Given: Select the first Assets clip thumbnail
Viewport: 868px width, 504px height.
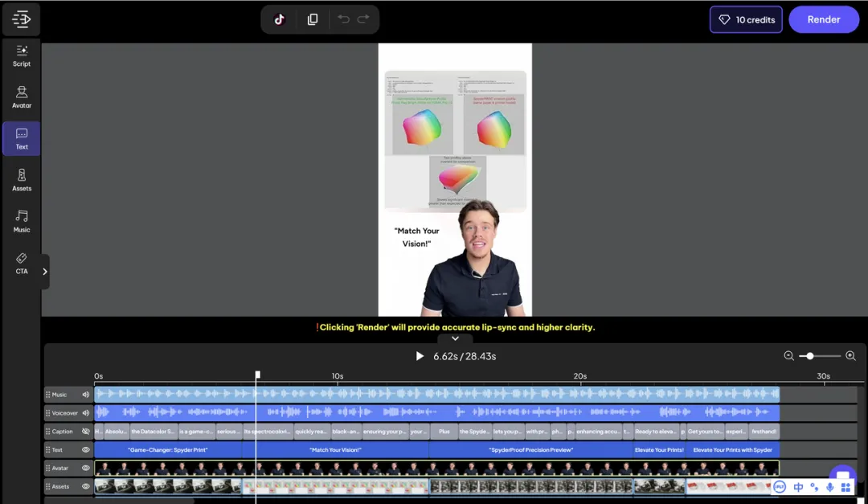Looking at the screenshot, I should pos(168,486).
